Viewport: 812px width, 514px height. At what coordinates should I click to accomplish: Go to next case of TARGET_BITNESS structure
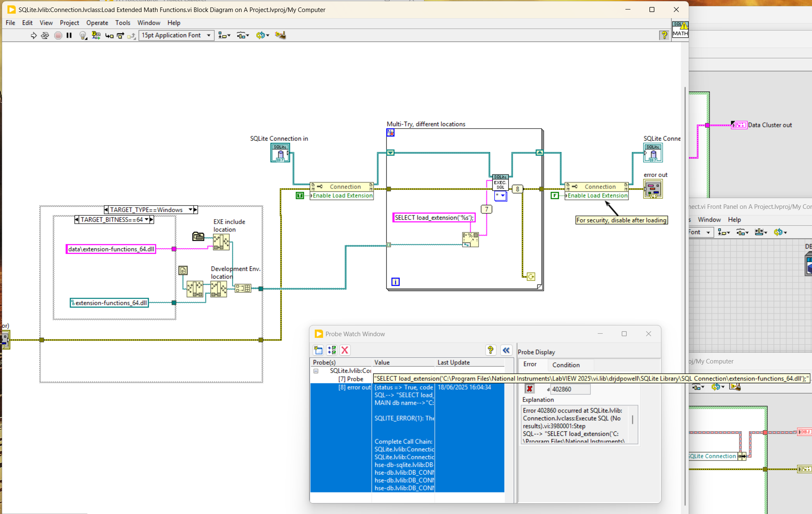click(x=151, y=220)
